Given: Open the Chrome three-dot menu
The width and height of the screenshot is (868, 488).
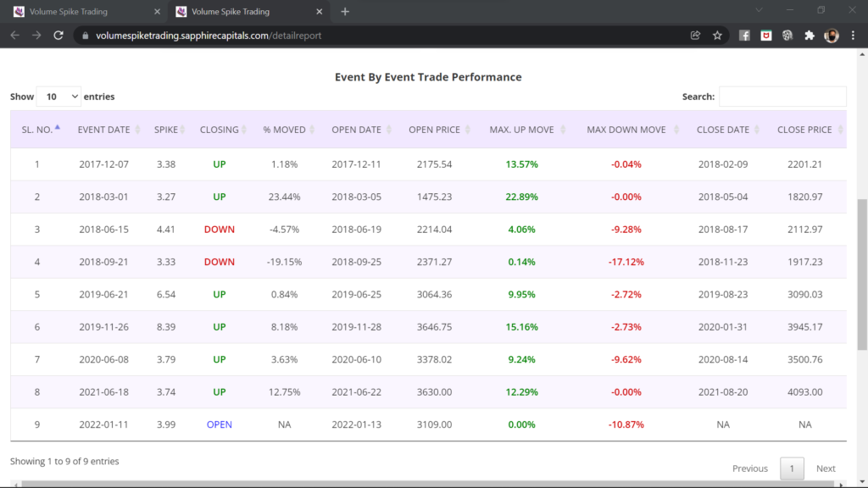Looking at the screenshot, I should point(854,36).
